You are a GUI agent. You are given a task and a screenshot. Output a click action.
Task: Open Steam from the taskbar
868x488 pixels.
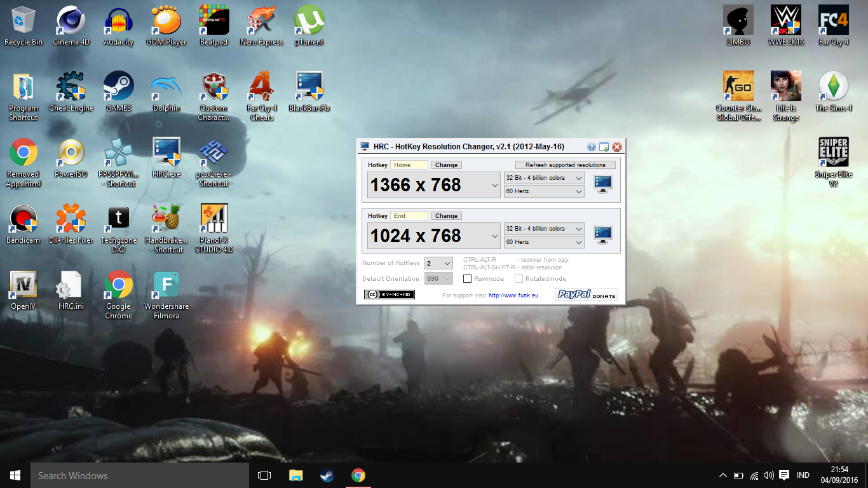pyautogui.click(x=327, y=475)
